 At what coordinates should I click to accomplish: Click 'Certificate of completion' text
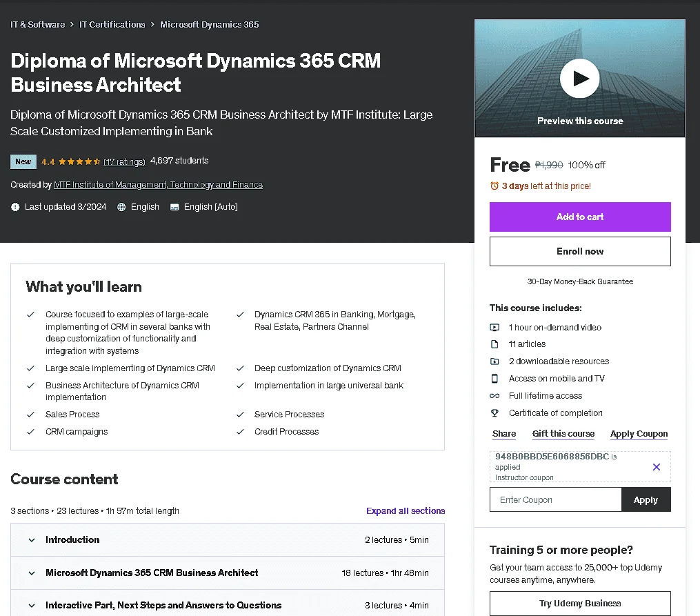[x=555, y=413]
